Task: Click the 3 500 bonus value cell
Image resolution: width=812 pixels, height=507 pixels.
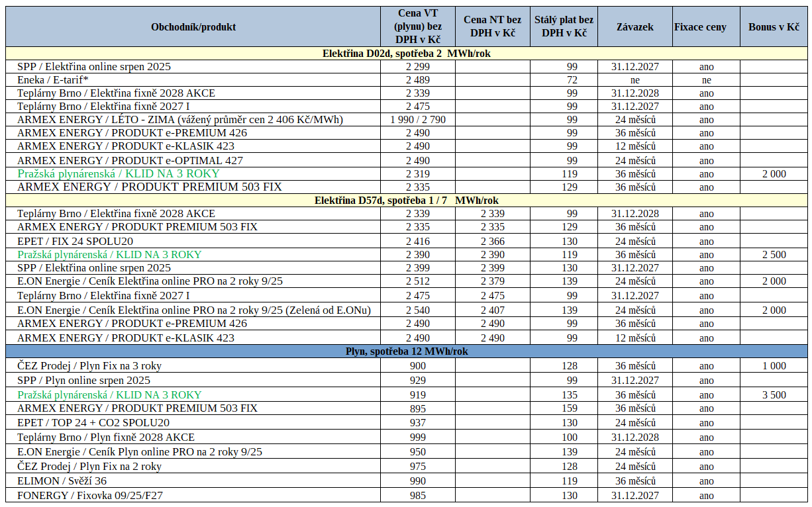Action: click(x=773, y=395)
